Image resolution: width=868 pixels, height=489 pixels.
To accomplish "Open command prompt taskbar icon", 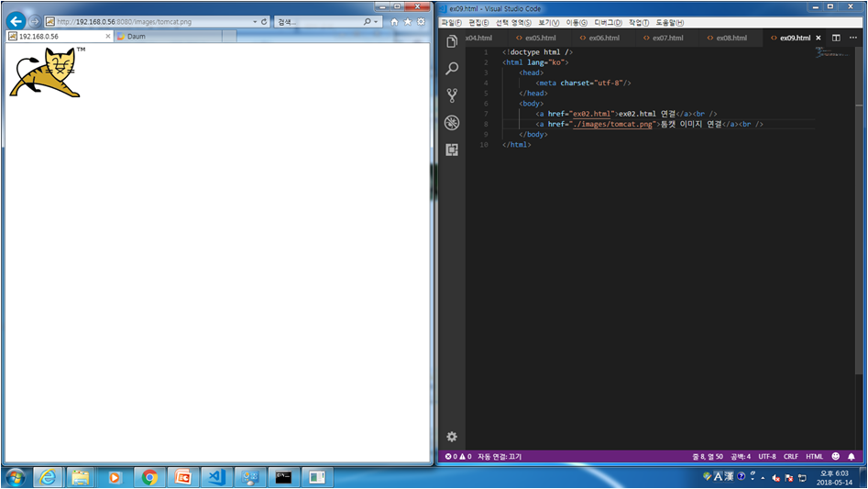I will pos(283,477).
